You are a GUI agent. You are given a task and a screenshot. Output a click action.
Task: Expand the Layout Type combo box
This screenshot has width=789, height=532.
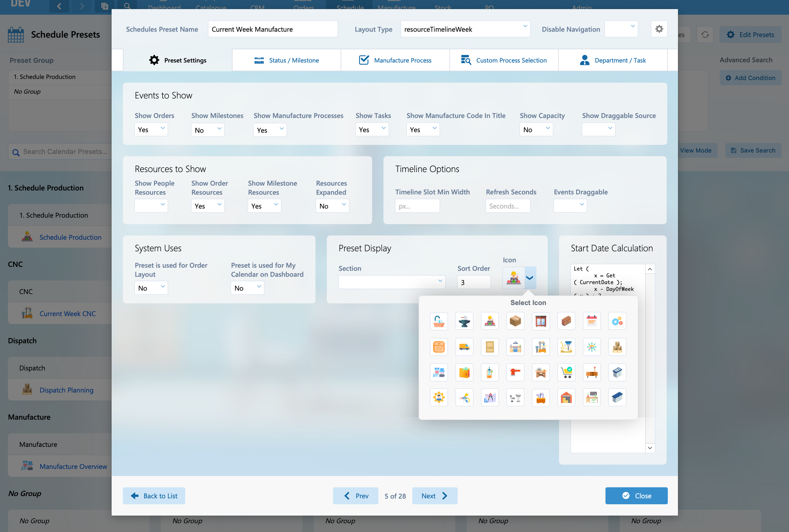(x=465, y=29)
